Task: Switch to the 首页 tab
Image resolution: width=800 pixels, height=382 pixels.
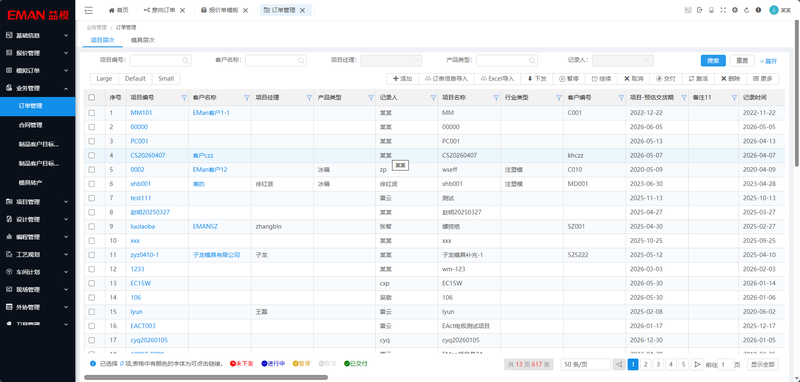Action: point(118,10)
